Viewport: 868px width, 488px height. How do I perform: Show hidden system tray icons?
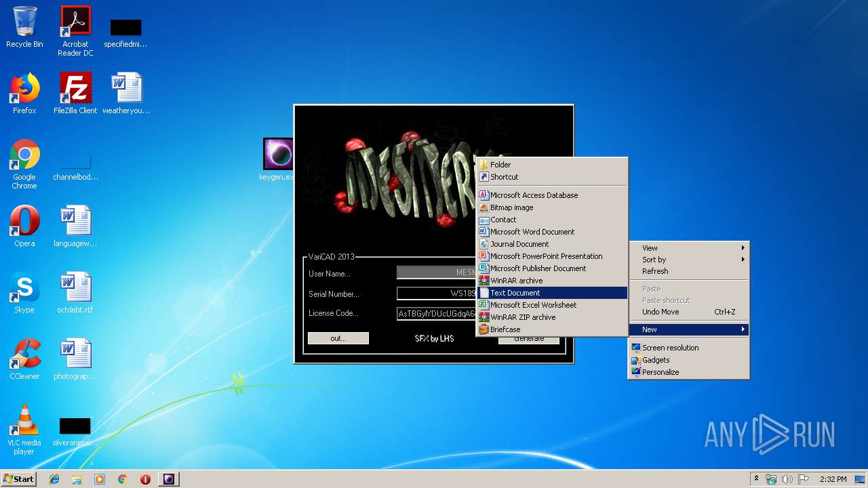(x=756, y=479)
